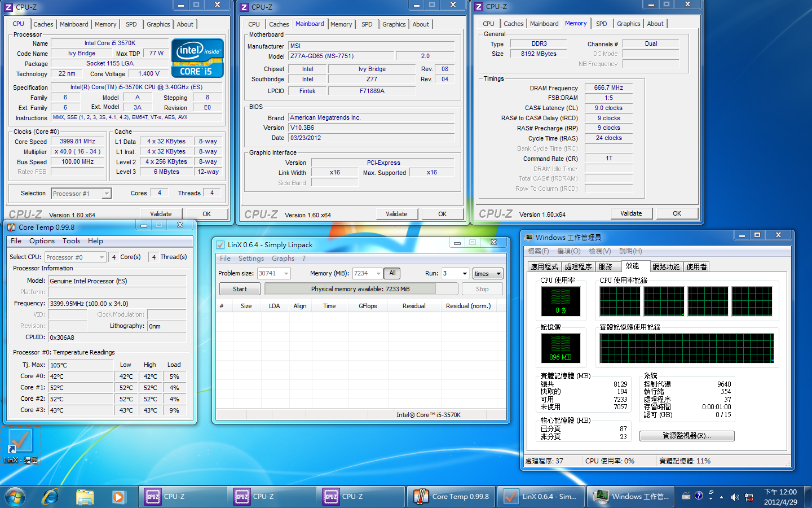Click the network icon in system tray

coord(749,497)
